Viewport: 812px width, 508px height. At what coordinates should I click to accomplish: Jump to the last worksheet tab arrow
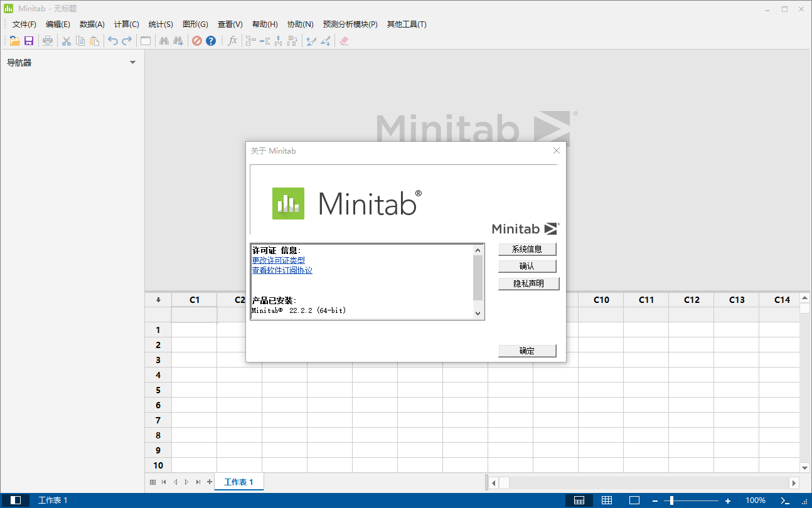click(198, 482)
